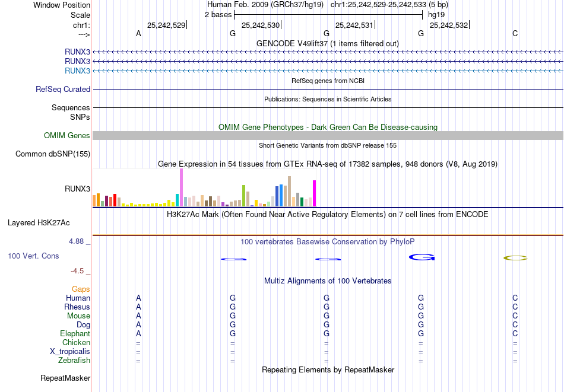
Task: Open 'Short Genetic Variants from dbSNP release 155' title
Action: click(x=328, y=145)
